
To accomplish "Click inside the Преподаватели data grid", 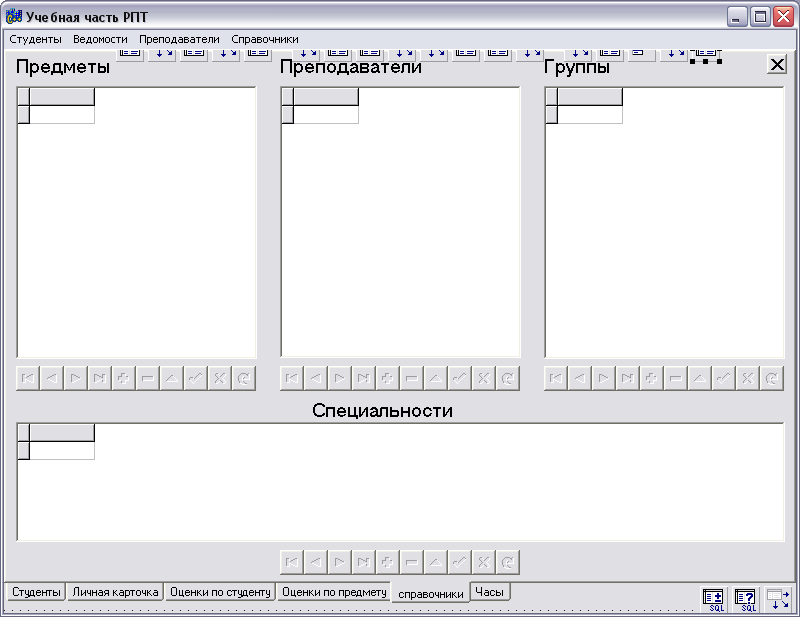I will coord(401,223).
